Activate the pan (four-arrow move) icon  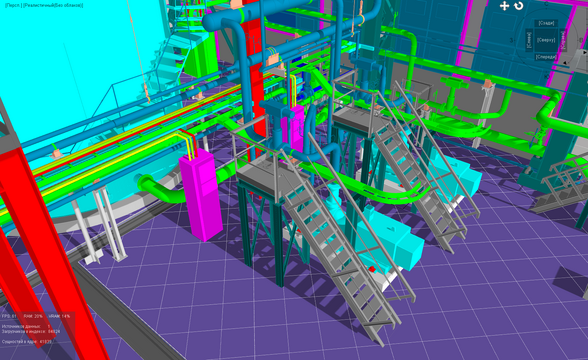click(504, 6)
